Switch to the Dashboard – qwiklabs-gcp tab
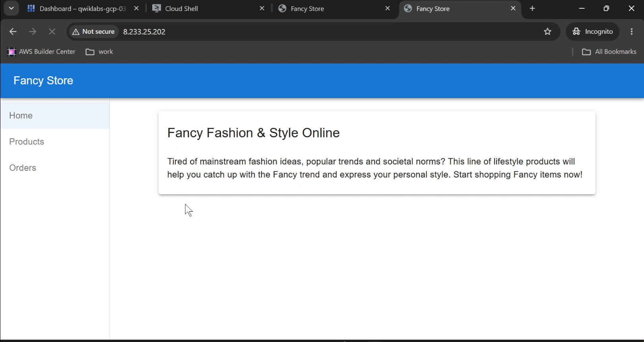The image size is (644, 342). (83, 8)
